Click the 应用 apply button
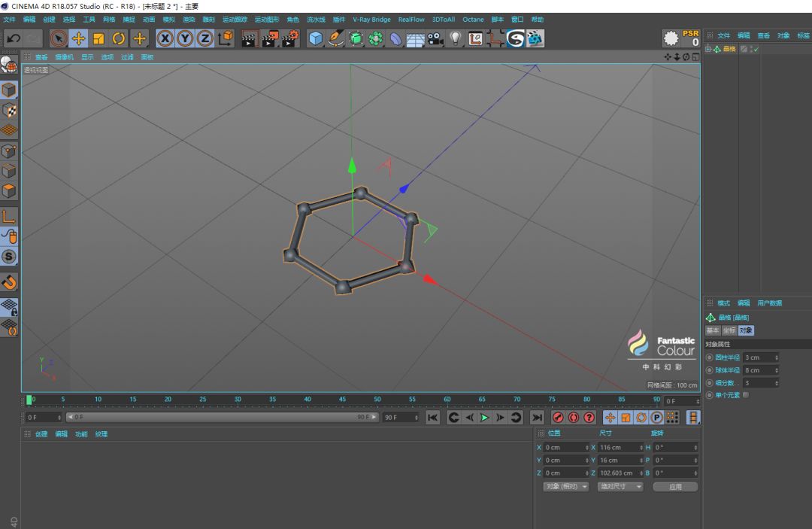This screenshot has height=529, width=812. click(x=675, y=487)
